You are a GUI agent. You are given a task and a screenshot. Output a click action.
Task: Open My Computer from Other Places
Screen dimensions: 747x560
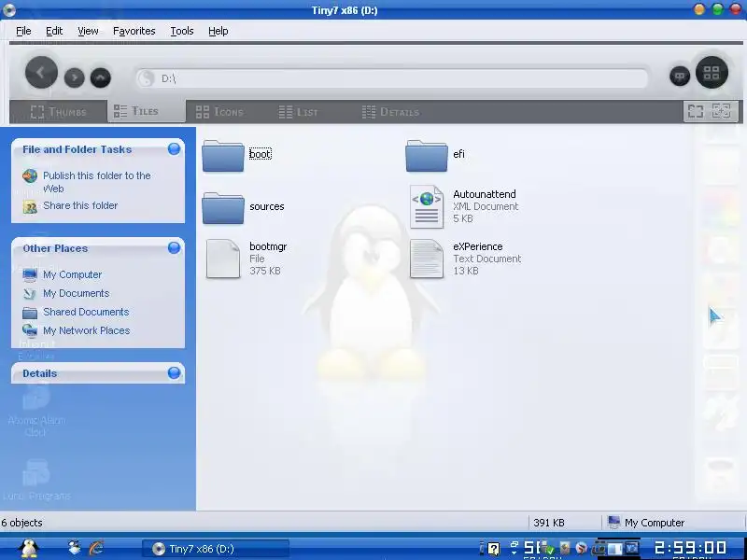73,274
